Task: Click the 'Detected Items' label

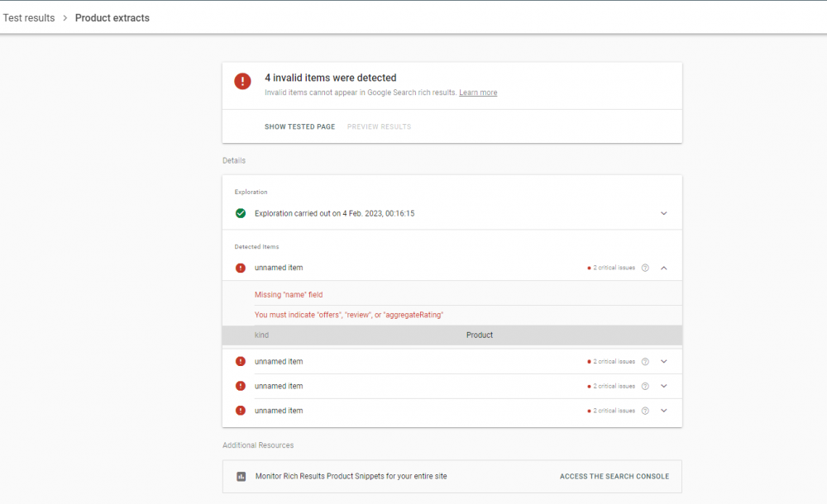Action: (x=257, y=247)
